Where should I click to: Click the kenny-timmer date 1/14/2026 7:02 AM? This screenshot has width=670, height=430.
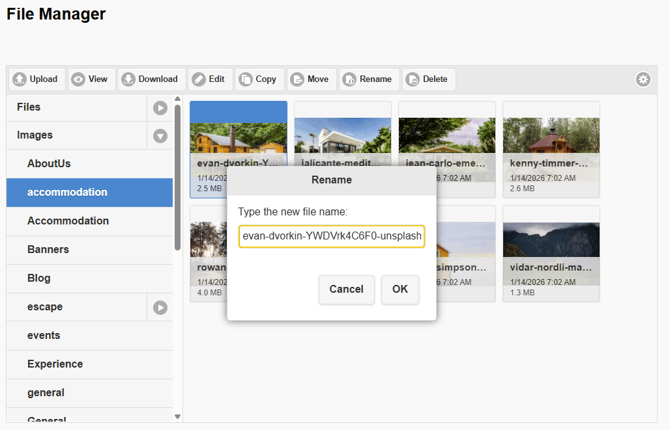pyautogui.click(x=543, y=178)
